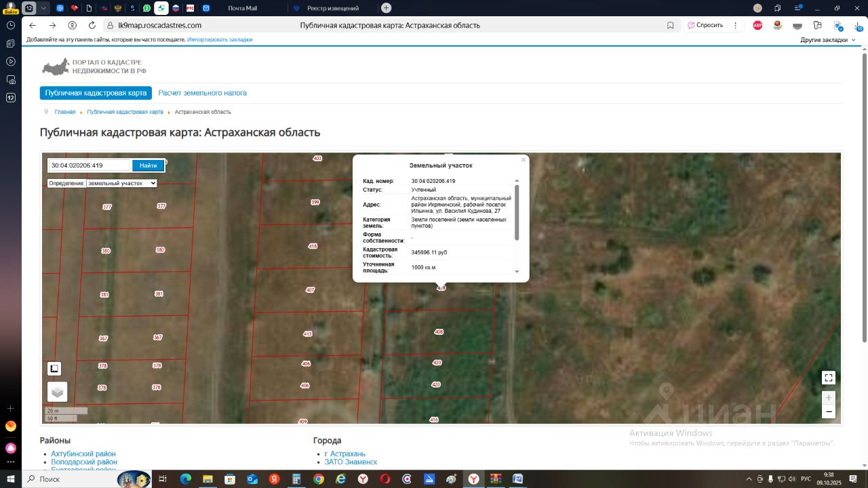Open the Ахтубинский район link
This screenshot has height=488, width=868.
[83, 454]
